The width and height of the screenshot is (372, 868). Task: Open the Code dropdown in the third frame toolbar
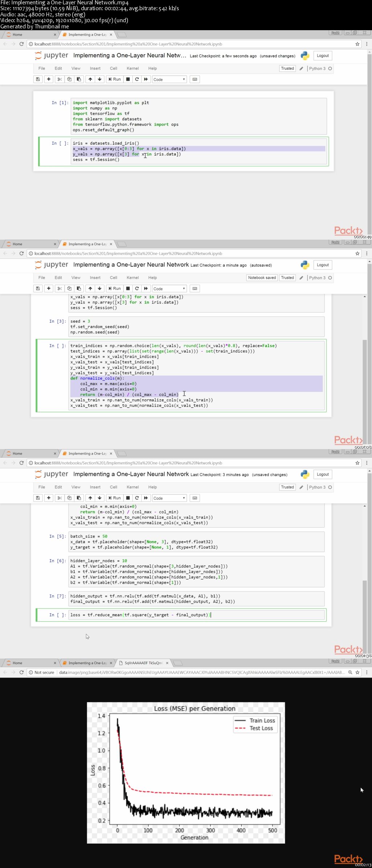169,498
